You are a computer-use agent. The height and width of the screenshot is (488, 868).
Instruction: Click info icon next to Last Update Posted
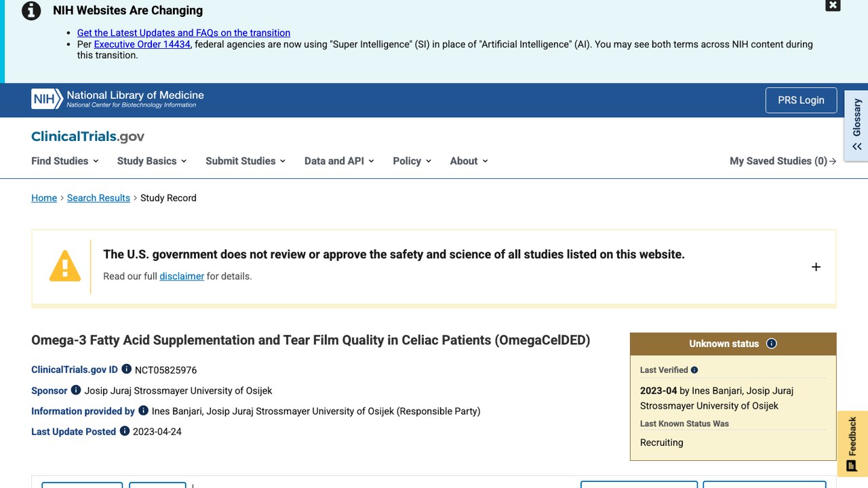coord(125,431)
